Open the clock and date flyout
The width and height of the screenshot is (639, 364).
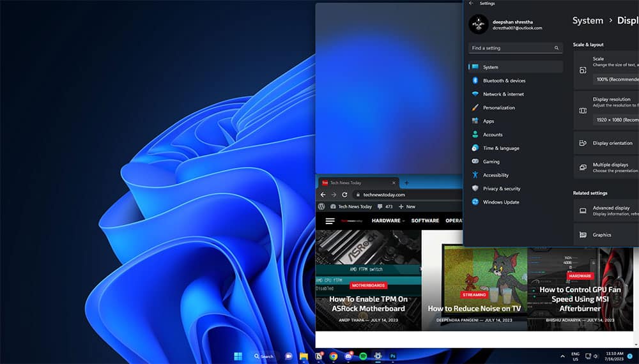click(x=615, y=356)
